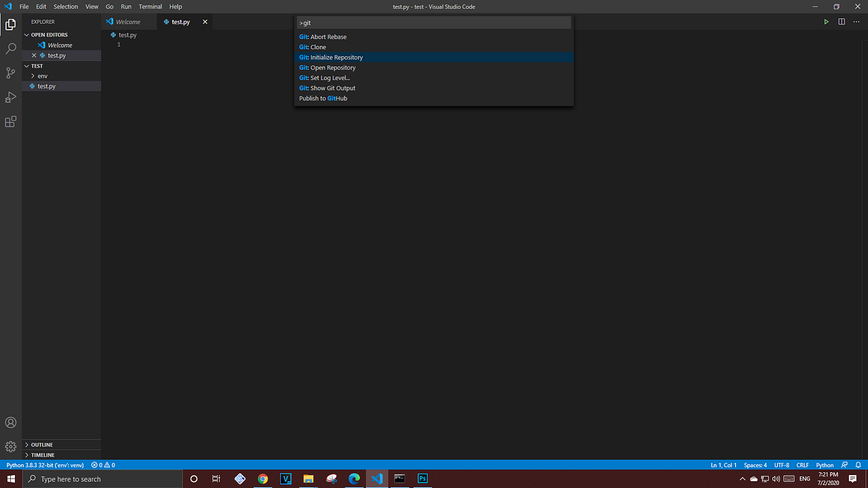Image resolution: width=868 pixels, height=488 pixels.
Task: Change line ending from CRLF
Action: pyautogui.click(x=802, y=465)
